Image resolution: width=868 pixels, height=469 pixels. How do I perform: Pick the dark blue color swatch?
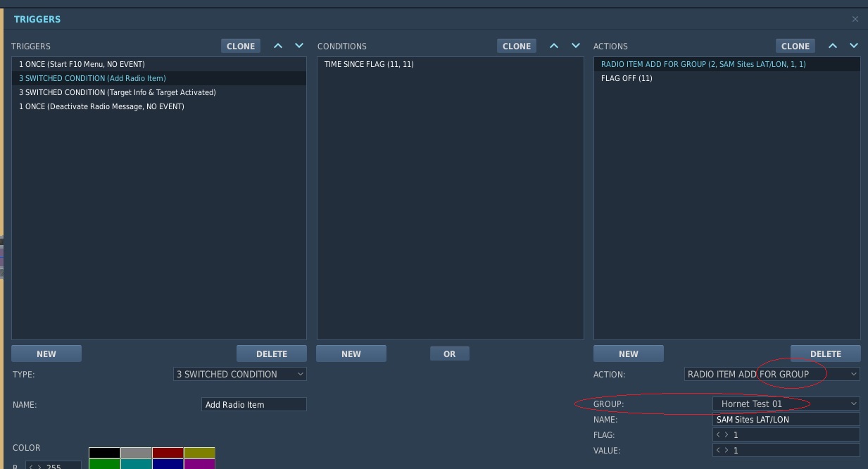tap(168, 464)
